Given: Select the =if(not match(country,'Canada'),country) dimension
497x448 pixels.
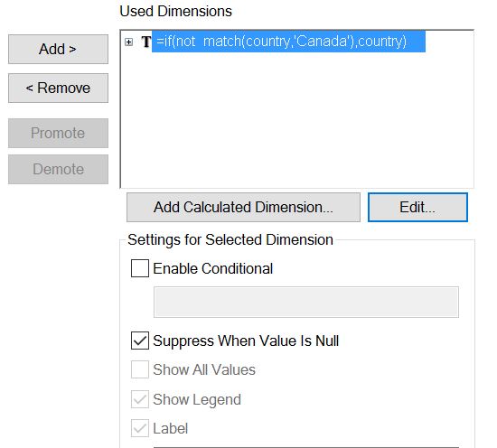Looking at the screenshot, I should tap(288, 42).
